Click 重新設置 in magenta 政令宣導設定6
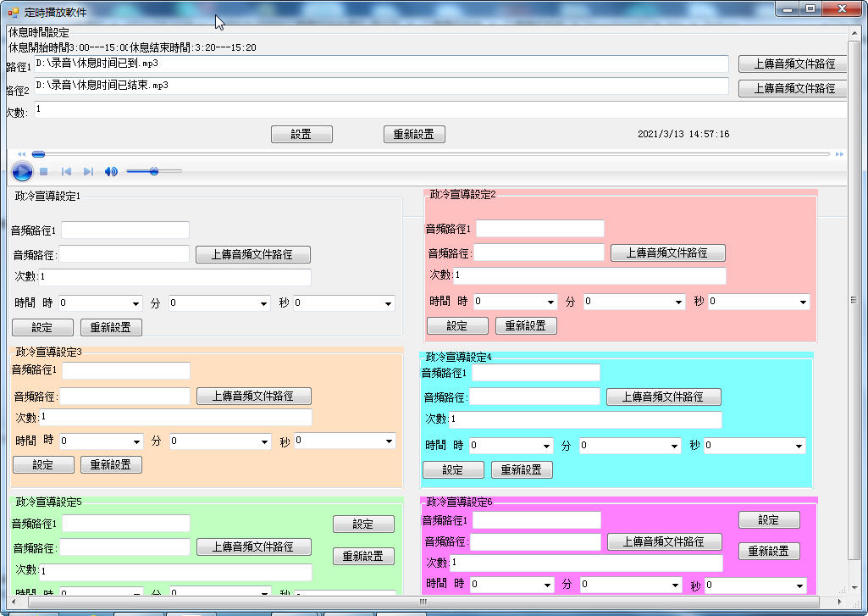 point(770,552)
